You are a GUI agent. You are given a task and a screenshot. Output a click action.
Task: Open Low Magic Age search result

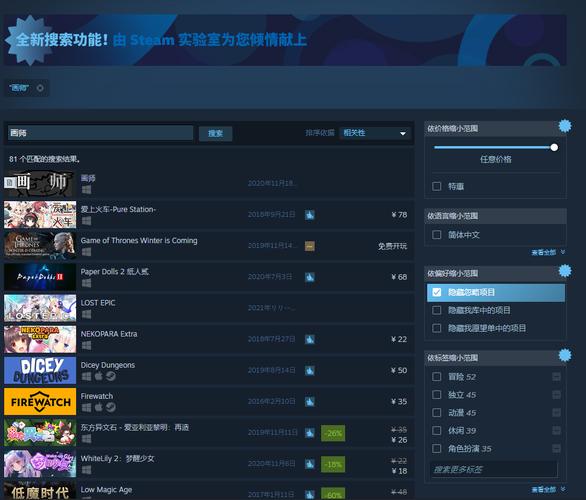pyautogui.click(x=209, y=491)
